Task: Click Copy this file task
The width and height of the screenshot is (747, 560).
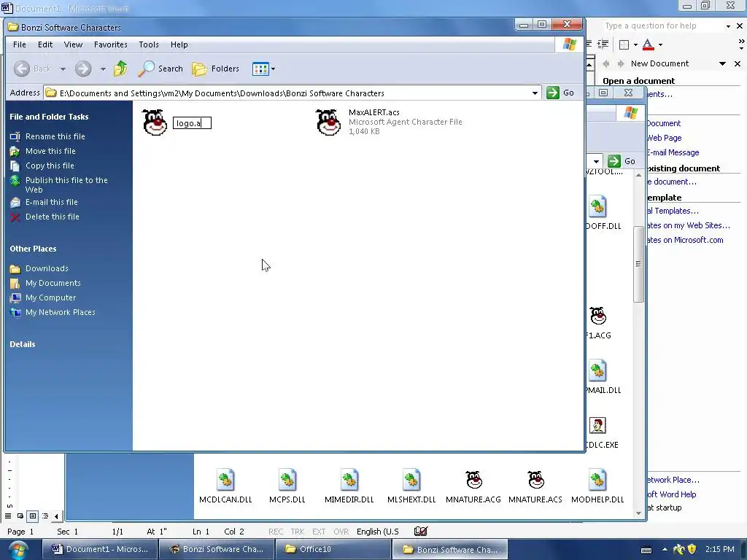Action: pyautogui.click(x=50, y=166)
